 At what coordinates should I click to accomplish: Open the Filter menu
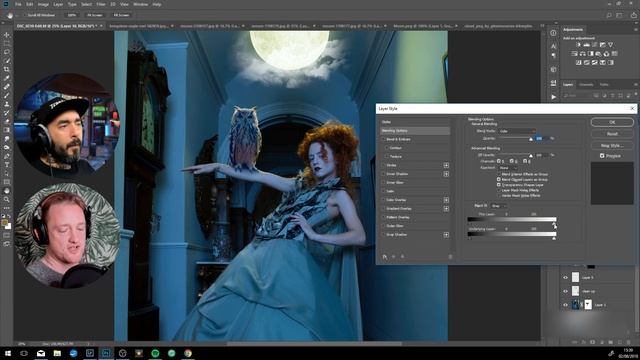click(x=101, y=4)
